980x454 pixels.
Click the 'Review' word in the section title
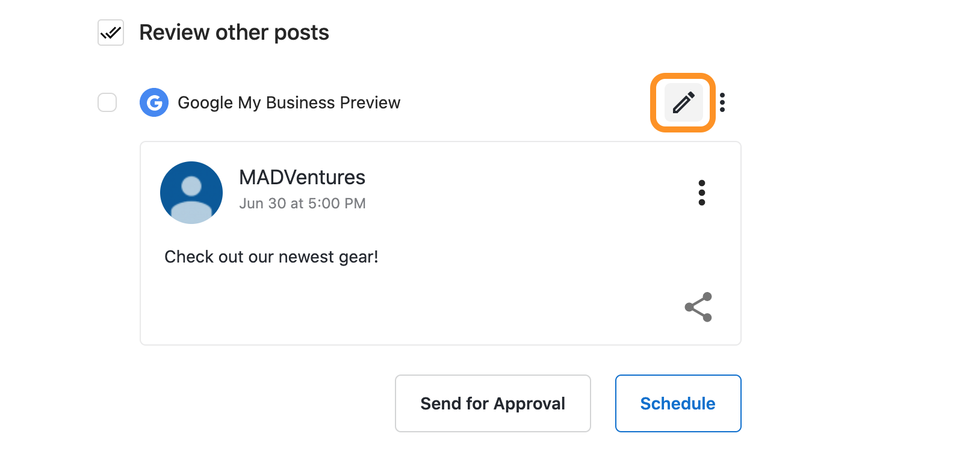175,33
